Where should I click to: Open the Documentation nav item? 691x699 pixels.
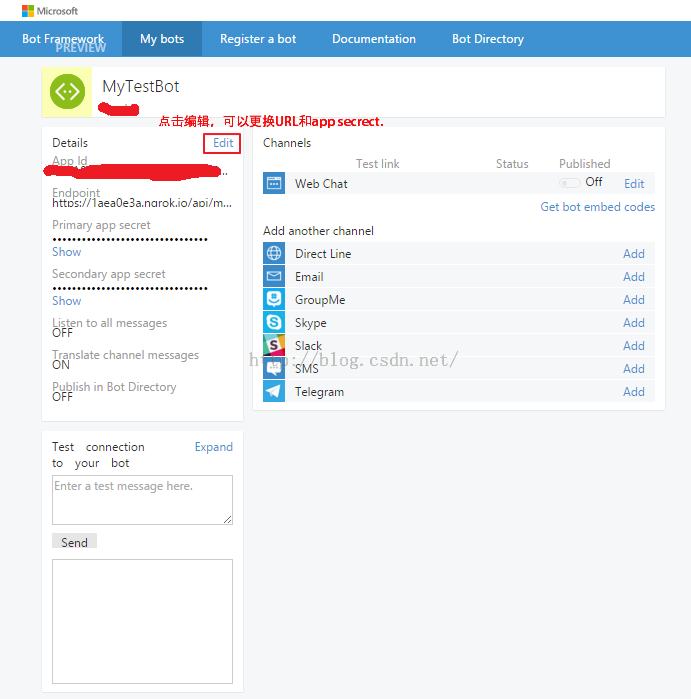tap(374, 39)
